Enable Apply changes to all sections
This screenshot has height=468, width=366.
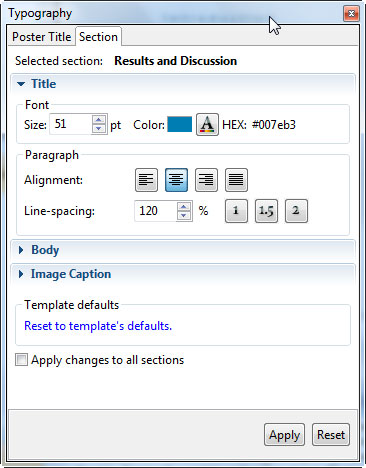click(x=21, y=360)
